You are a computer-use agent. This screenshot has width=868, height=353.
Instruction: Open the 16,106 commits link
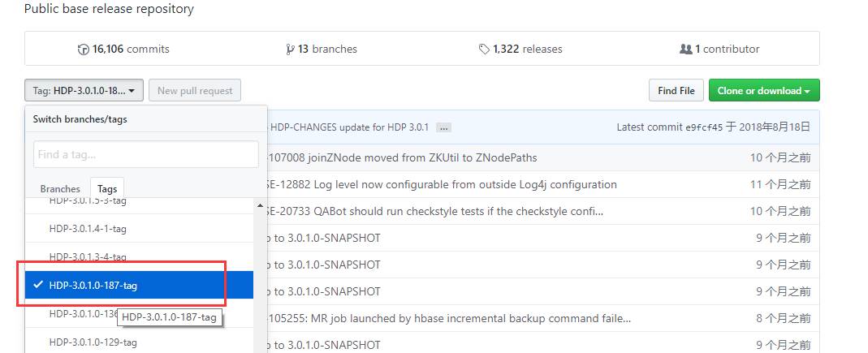(x=130, y=50)
